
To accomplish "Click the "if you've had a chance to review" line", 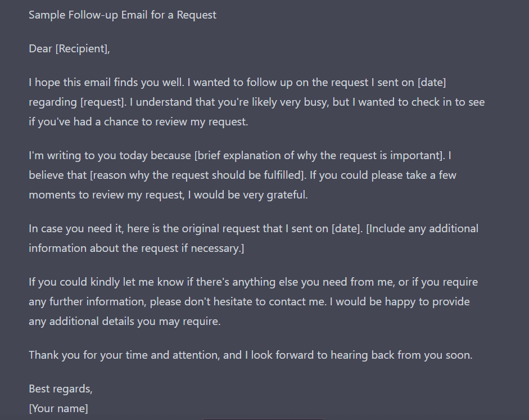I will coord(138,122).
